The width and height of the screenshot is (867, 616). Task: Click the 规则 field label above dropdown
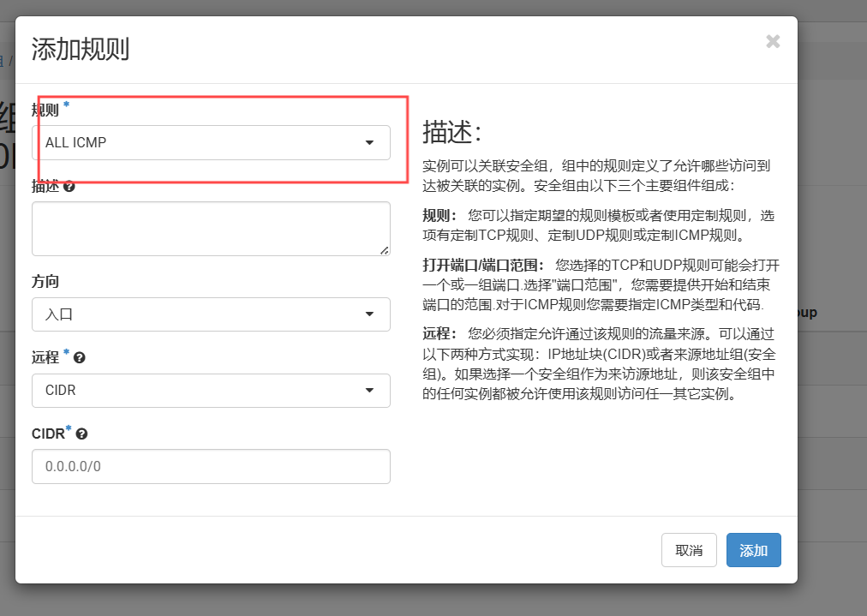pos(45,110)
